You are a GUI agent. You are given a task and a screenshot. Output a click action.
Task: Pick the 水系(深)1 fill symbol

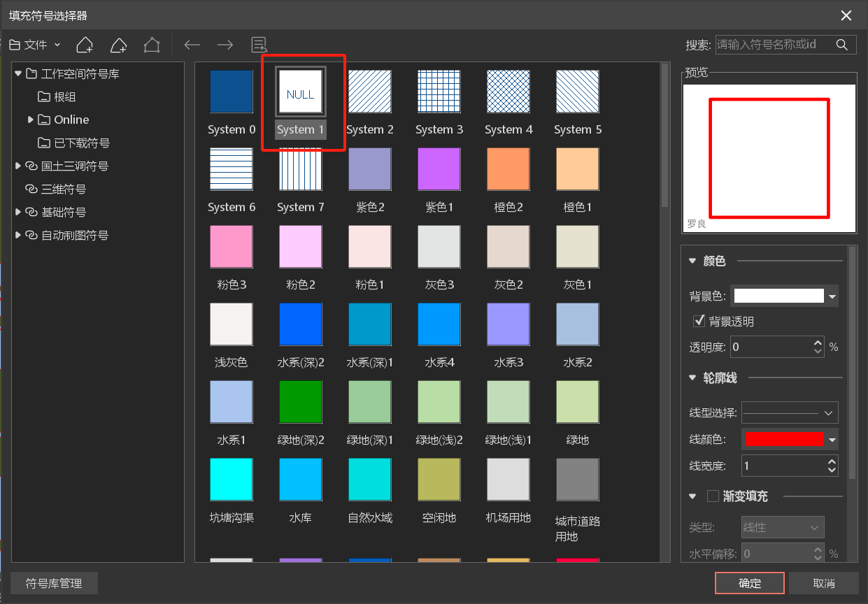(370, 324)
